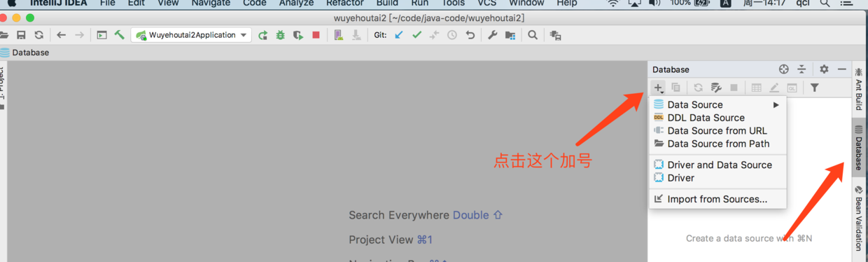Screen dimensions: 868x262
Task: Open the Analyze menu
Action: click(x=296, y=3)
